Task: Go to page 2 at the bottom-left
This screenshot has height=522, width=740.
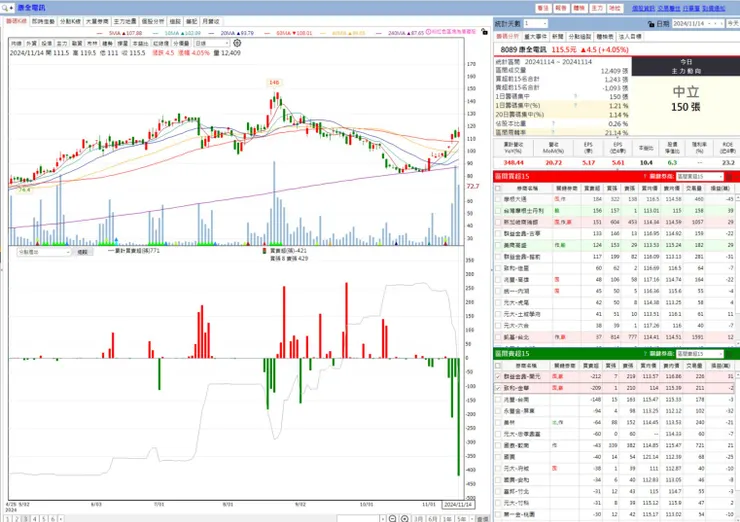Action: click(17, 519)
